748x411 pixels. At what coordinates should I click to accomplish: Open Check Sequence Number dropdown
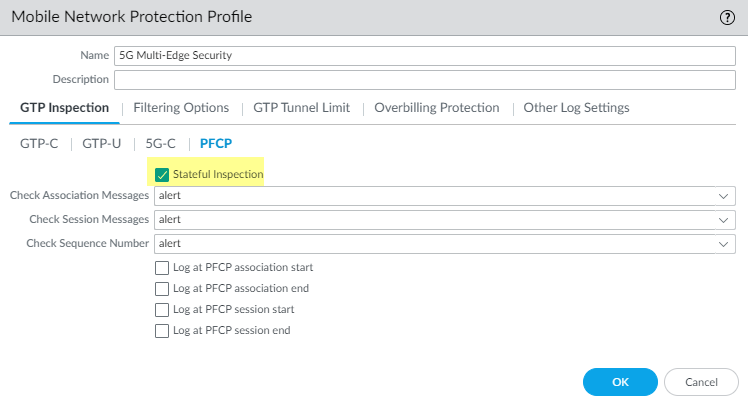coord(445,243)
